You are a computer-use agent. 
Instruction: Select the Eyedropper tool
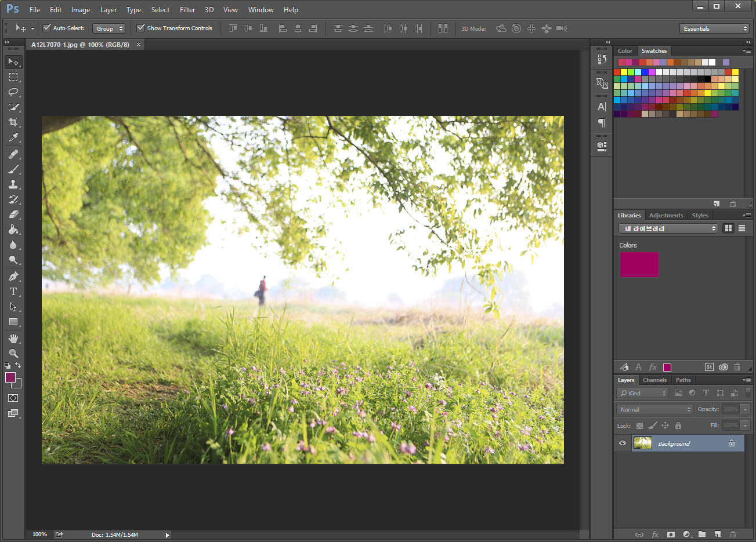tap(13, 137)
